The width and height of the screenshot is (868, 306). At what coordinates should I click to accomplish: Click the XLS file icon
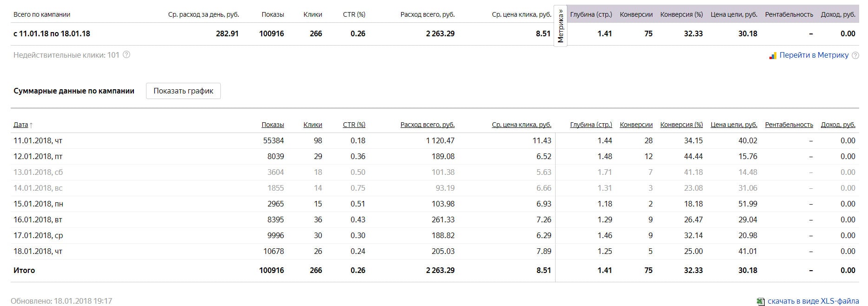point(761,301)
